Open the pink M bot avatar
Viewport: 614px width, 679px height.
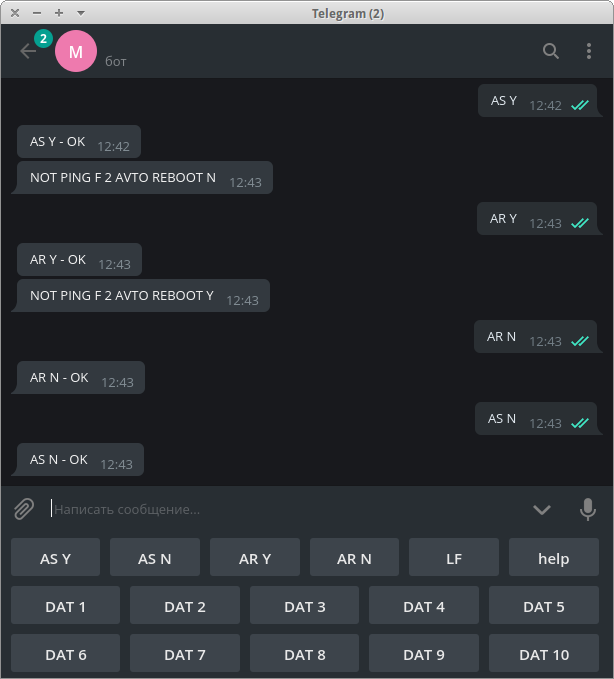pyautogui.click(x=76, y=51)
